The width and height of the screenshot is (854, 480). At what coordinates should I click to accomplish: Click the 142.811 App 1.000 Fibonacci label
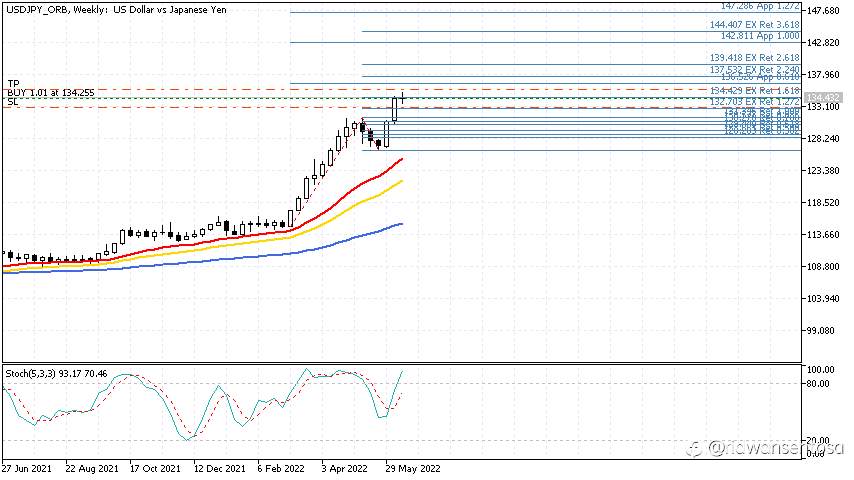click(760, 35)
